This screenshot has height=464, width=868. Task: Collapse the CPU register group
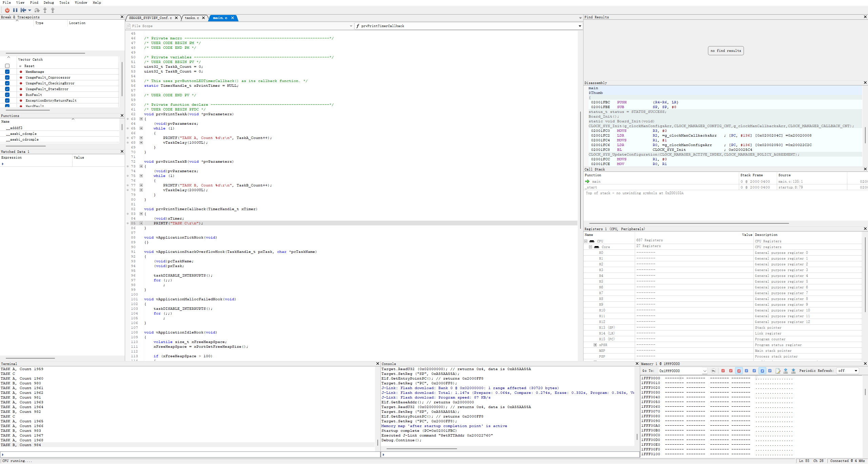point(586,241)
